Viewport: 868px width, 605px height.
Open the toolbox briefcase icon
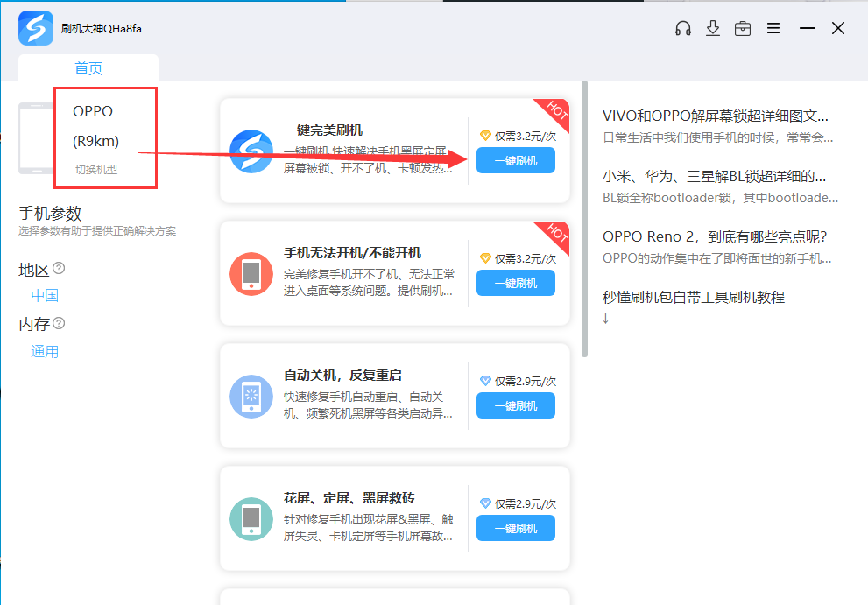click(743, 28)
